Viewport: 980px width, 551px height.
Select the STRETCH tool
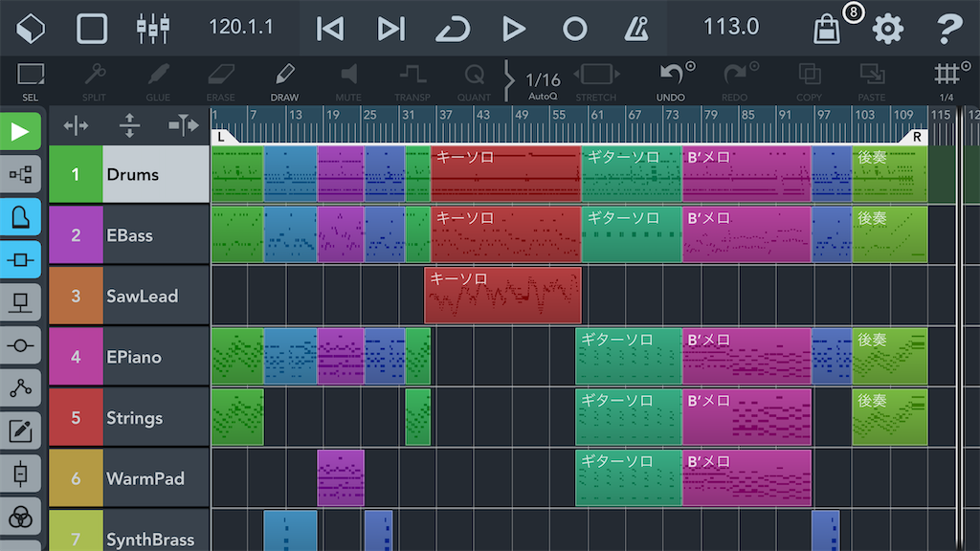(x=596, y=81)
